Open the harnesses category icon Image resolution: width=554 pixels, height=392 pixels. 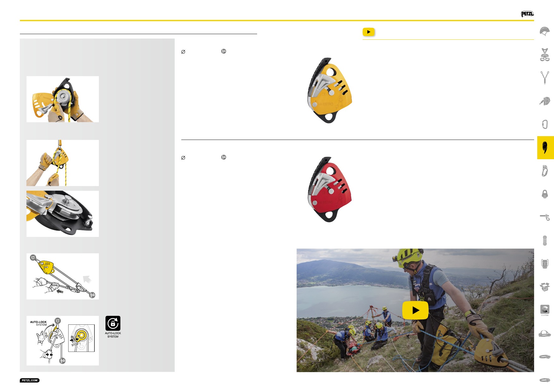[545, 55]
